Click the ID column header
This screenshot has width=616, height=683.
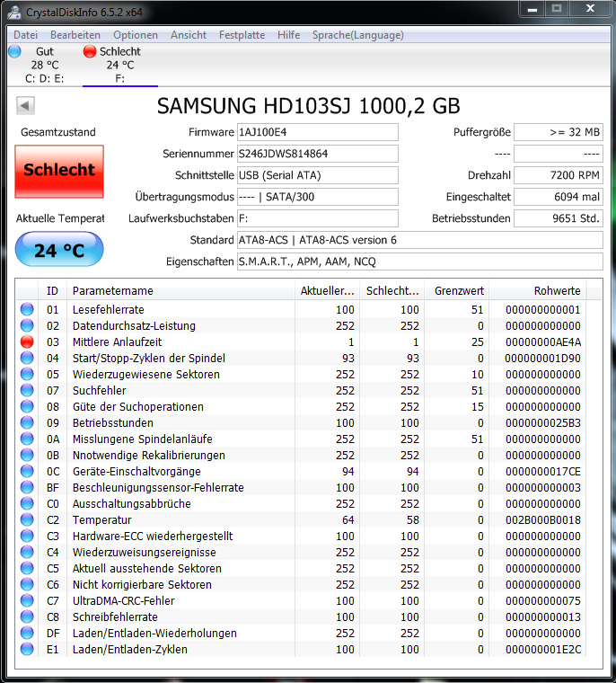(x=52, y=291)
